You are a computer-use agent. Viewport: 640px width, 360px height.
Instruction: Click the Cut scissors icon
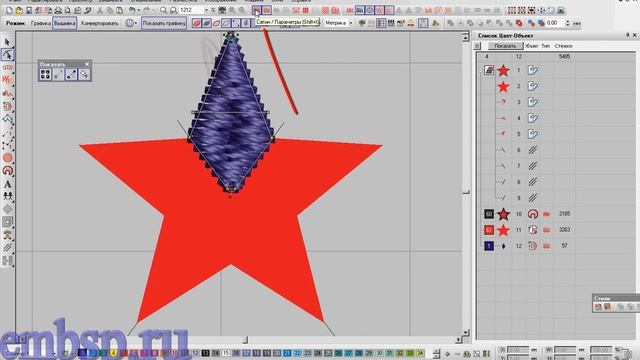coord(100,10)
